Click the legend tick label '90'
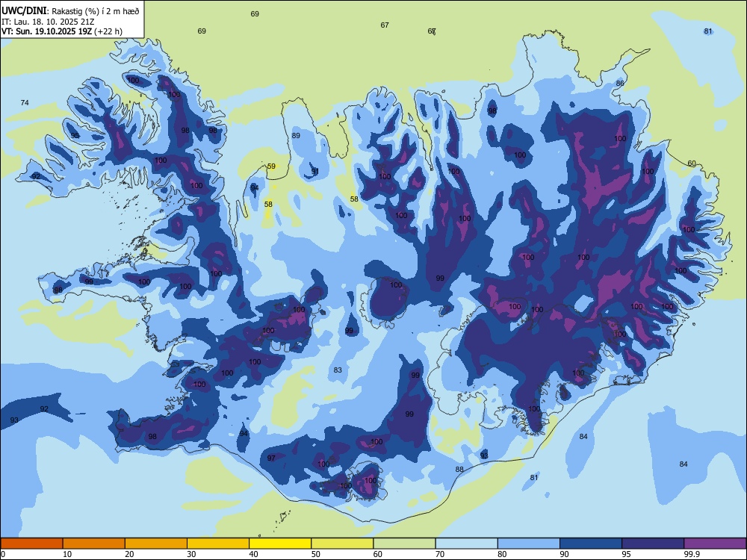 [564, 554]
